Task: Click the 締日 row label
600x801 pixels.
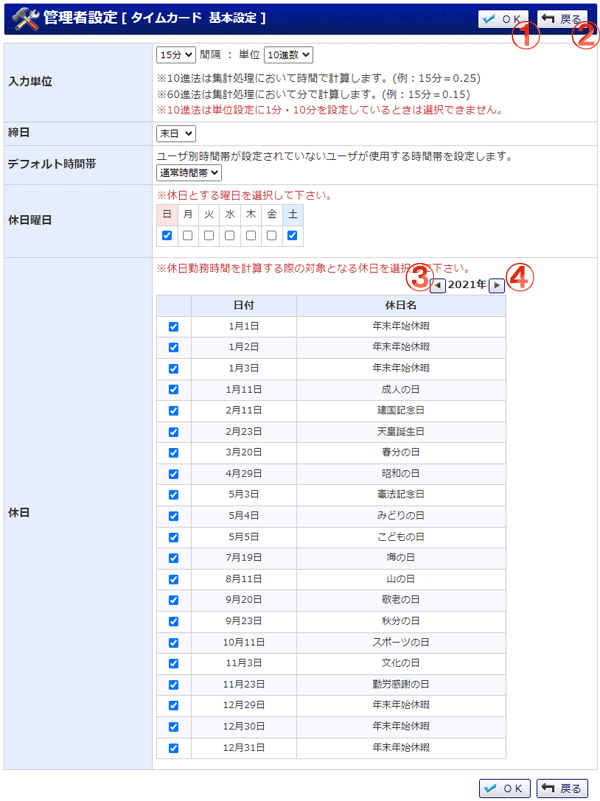Action: (x=19, y=133)
